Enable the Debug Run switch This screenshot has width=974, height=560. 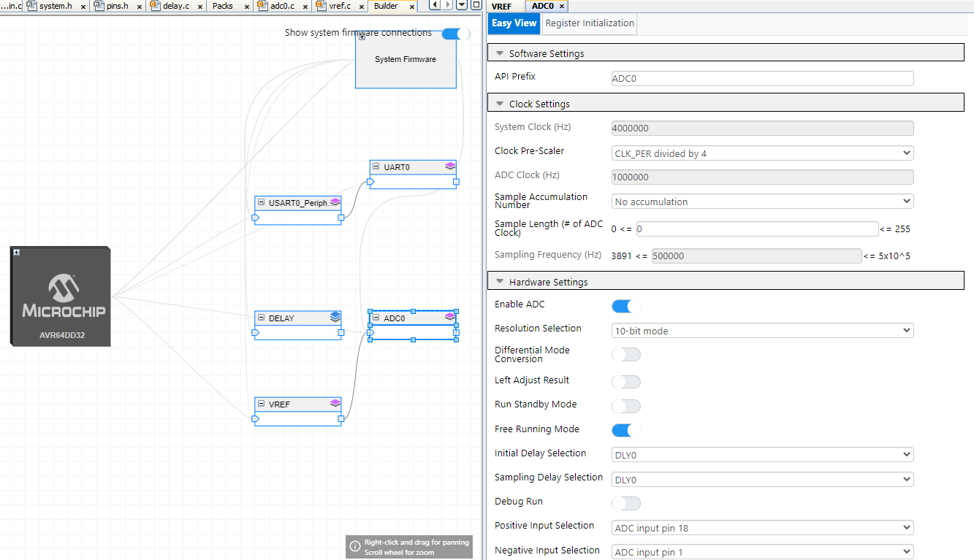tap(626, 503)
